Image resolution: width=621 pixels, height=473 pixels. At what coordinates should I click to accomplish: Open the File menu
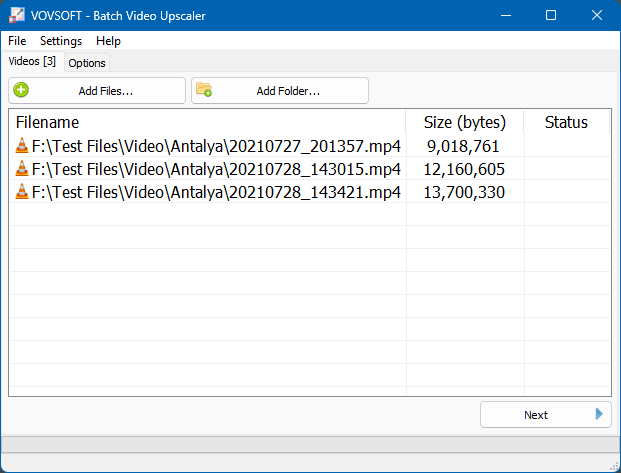click(x=17, y=41)
